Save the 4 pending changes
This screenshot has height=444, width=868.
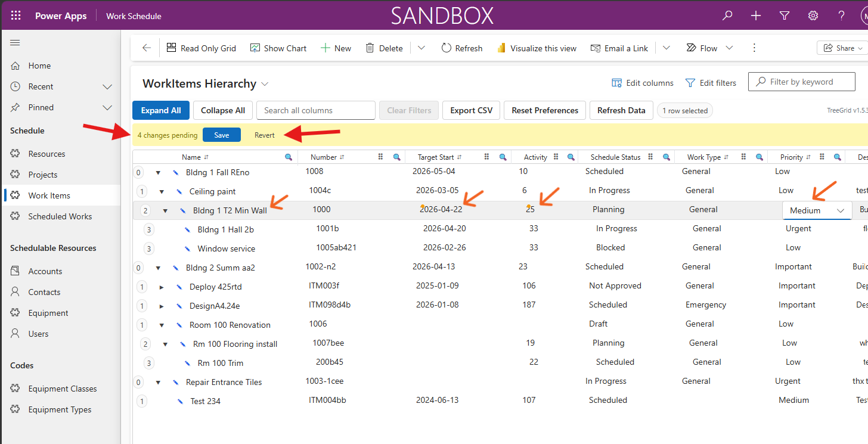pyautogui.click(x=222, y=135)
